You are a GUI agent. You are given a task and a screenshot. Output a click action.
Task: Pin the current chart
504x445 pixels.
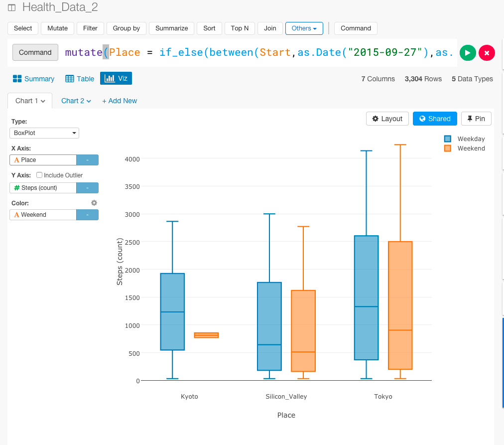[x=476, y=119]
